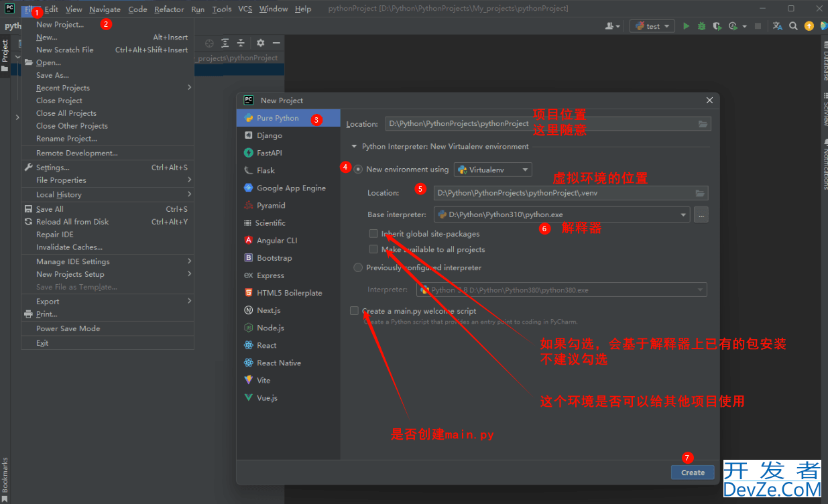Click the Profile run icon
Screen dimensions: 828x504
(x=733, y=26)
